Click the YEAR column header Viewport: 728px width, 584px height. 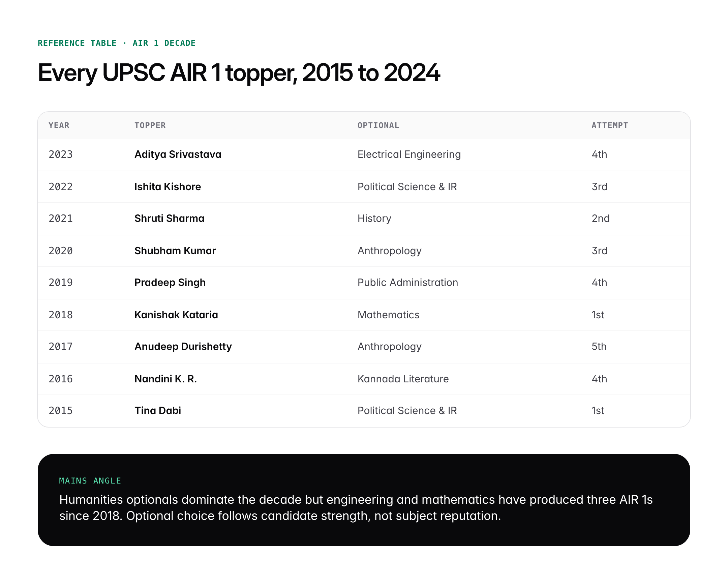(x=59, y=125)
